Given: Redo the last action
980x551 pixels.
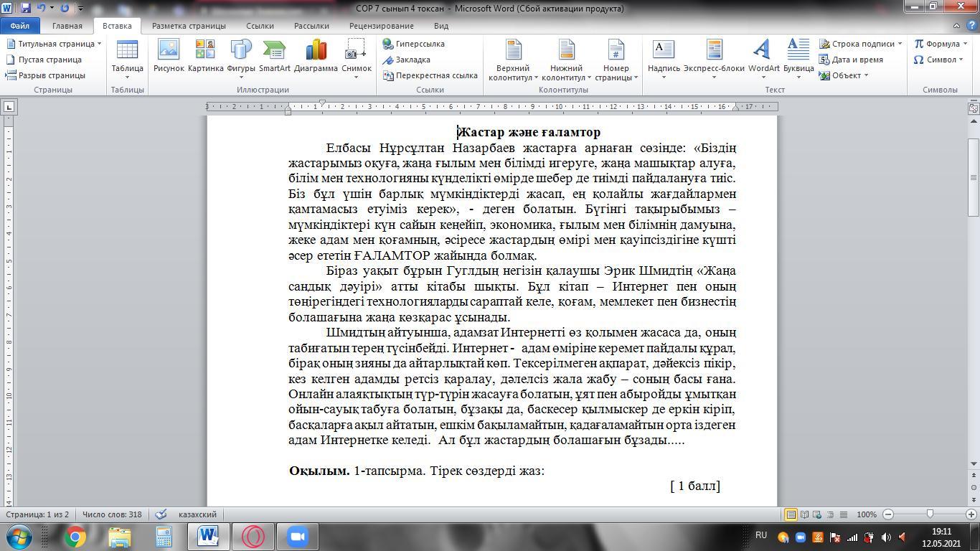Looking at the screenshot, I should 65,8.
